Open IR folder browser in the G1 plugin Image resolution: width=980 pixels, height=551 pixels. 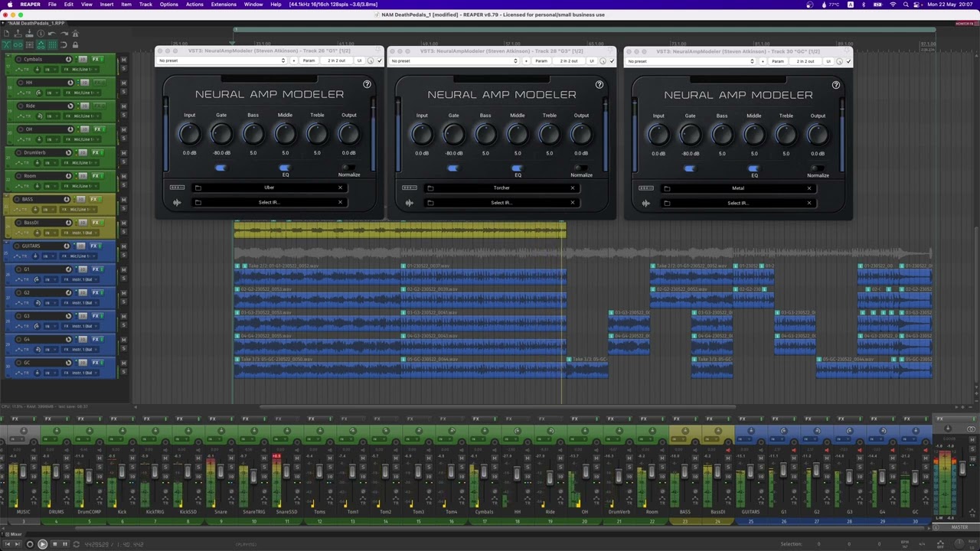198,202
